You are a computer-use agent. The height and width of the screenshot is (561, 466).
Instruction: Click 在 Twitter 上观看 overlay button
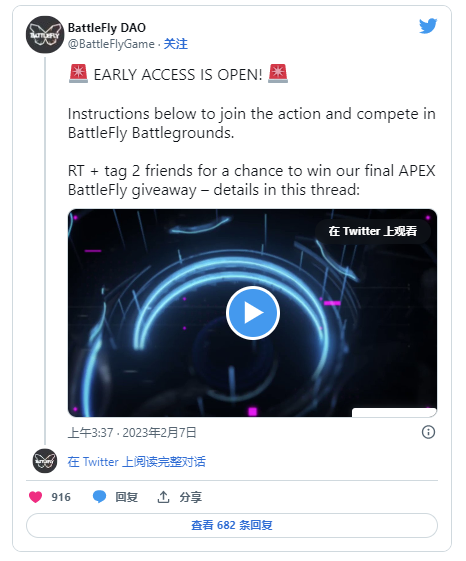[x=373, y=231]
